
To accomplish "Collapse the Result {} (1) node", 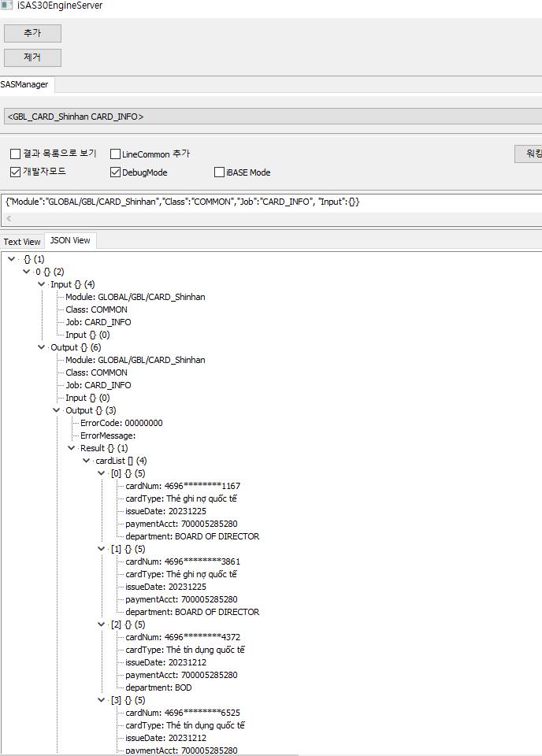I will [x=72, y=448].
